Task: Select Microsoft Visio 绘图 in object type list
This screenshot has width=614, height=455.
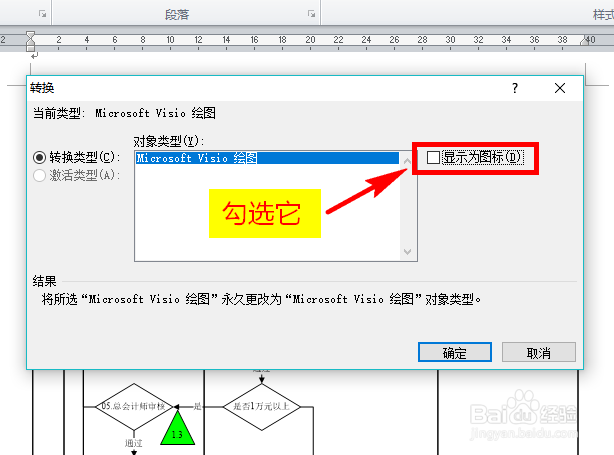Action: (267, 158)
